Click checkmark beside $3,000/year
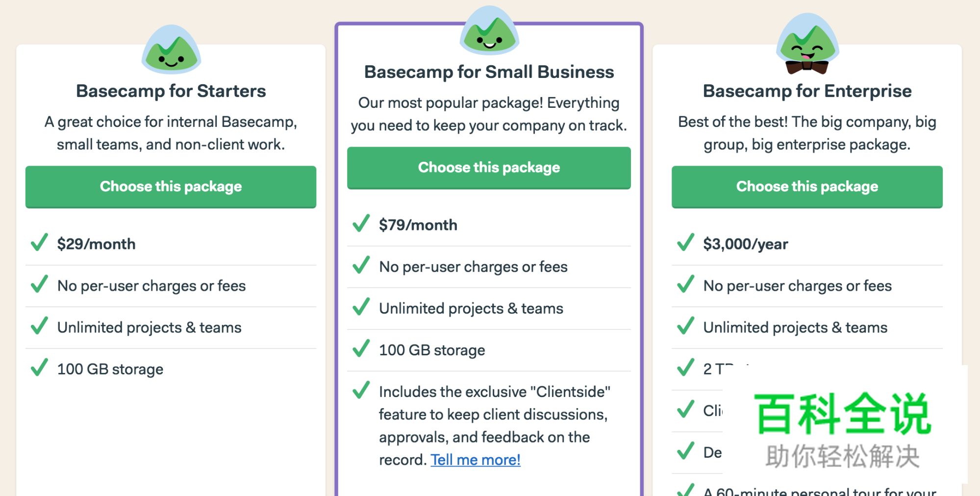Screen dimensions: 980x496 pyautogui.click(x=685, y=243)
